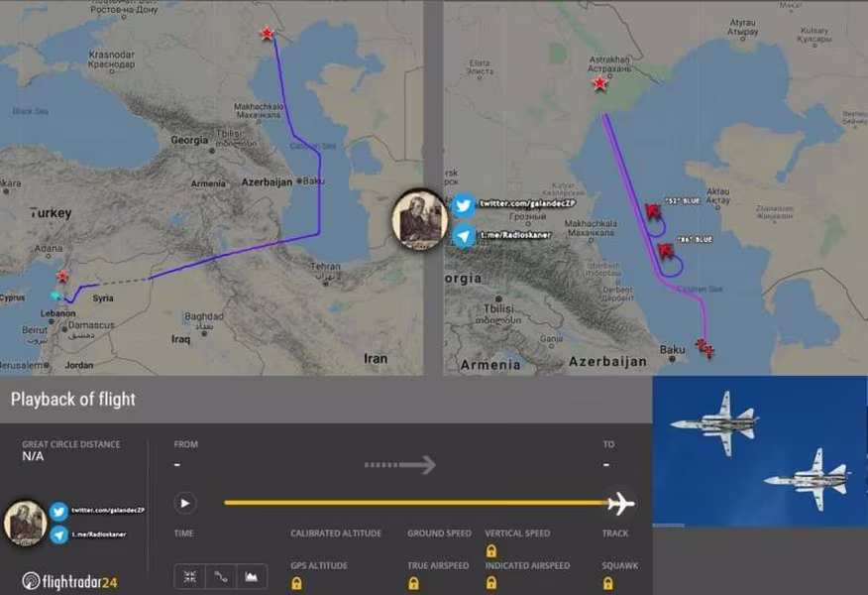The width and height of the screenshot is (868, 595).
Task: Click the portrait avatar in the playback panel
Action: tap(25, 523)
